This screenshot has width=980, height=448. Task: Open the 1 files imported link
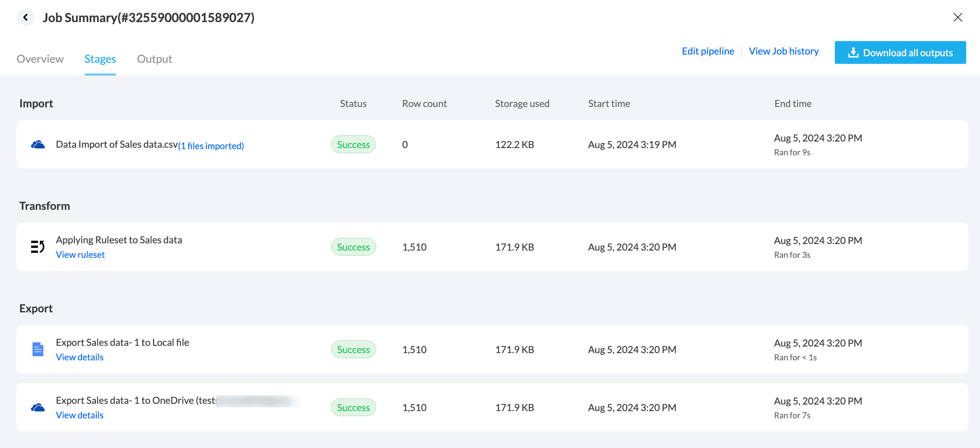coord(211,146)
